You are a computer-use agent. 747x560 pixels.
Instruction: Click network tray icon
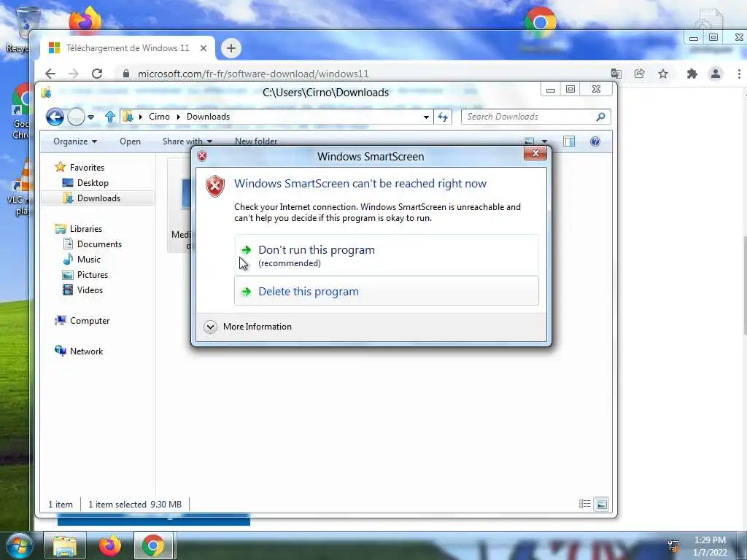673,545
